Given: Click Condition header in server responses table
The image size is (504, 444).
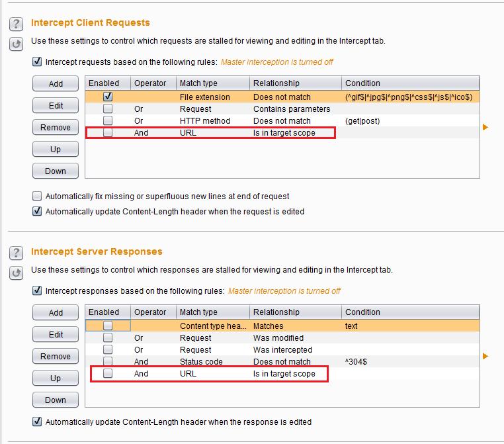Looking at the screenshot, I should pos(411,312).
